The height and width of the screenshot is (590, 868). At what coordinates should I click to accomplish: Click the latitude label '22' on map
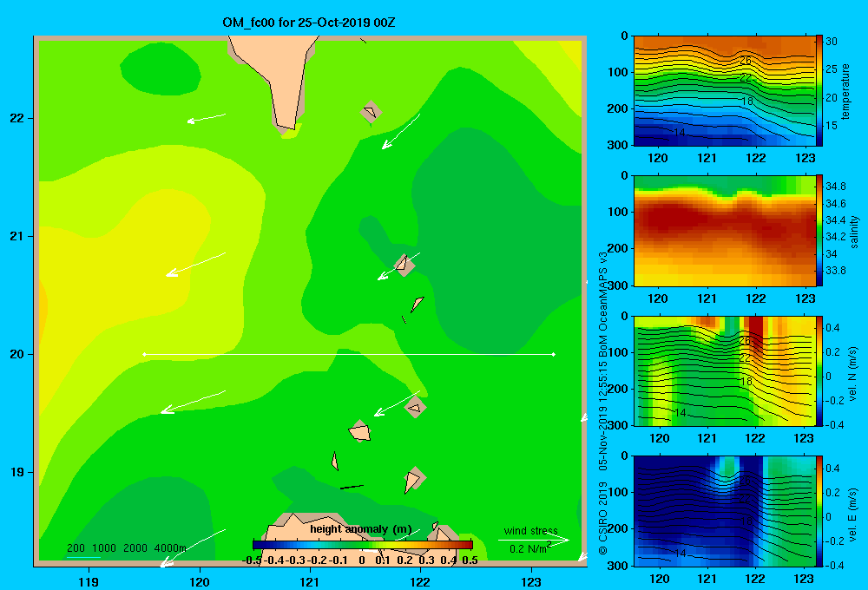(17, 118)
